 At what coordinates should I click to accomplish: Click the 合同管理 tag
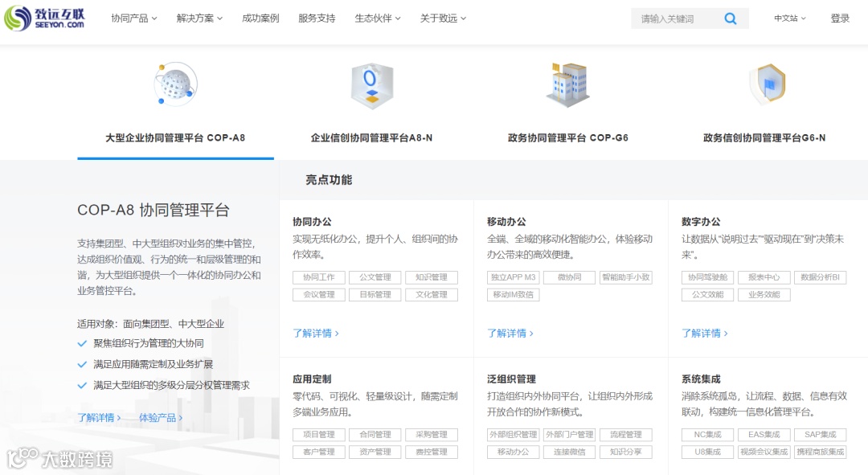coord(375,435)
